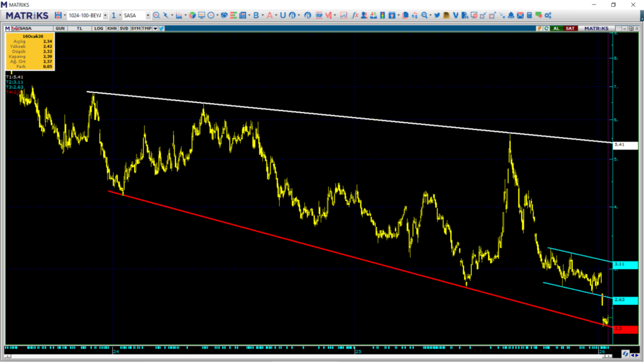This screenshot has width=644, height=362.
Task: Open the gears settings icon
Action: point(548,15)
